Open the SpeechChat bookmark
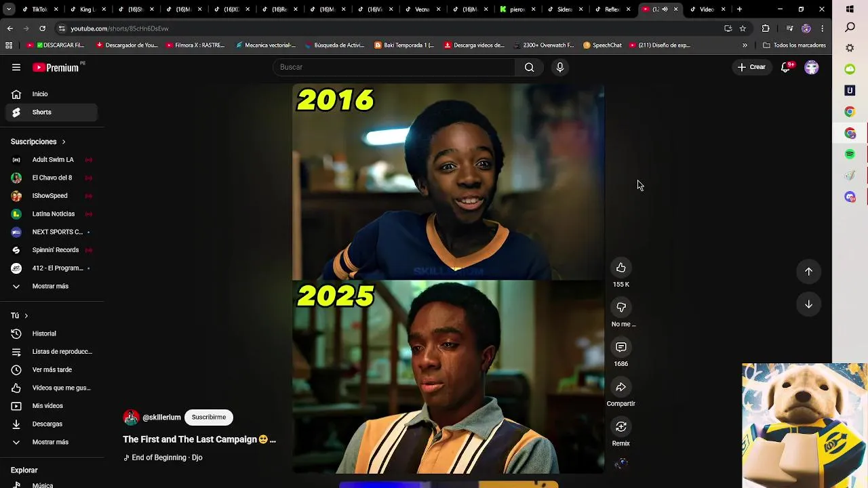868x488 pixels. (x=601, y=45)
